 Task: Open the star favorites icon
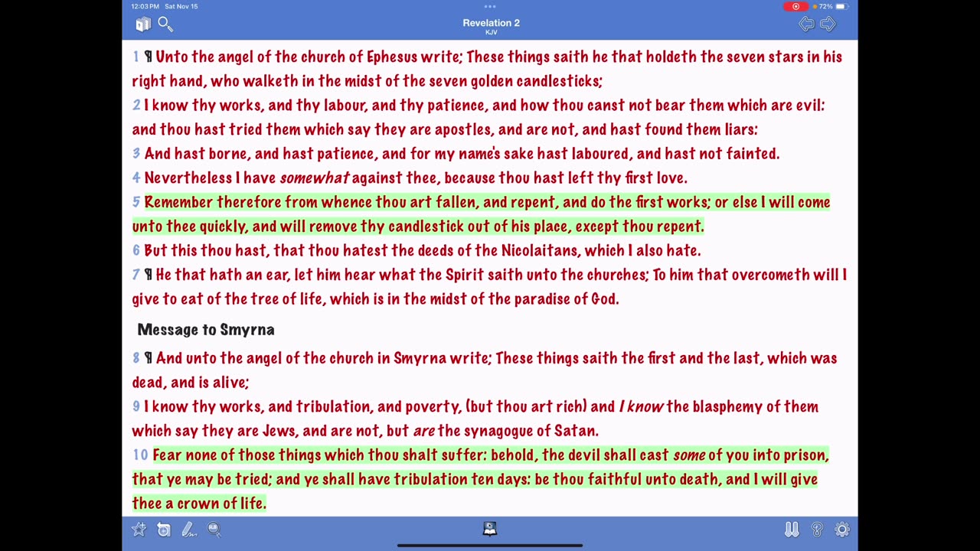click(x=139, y=530)
